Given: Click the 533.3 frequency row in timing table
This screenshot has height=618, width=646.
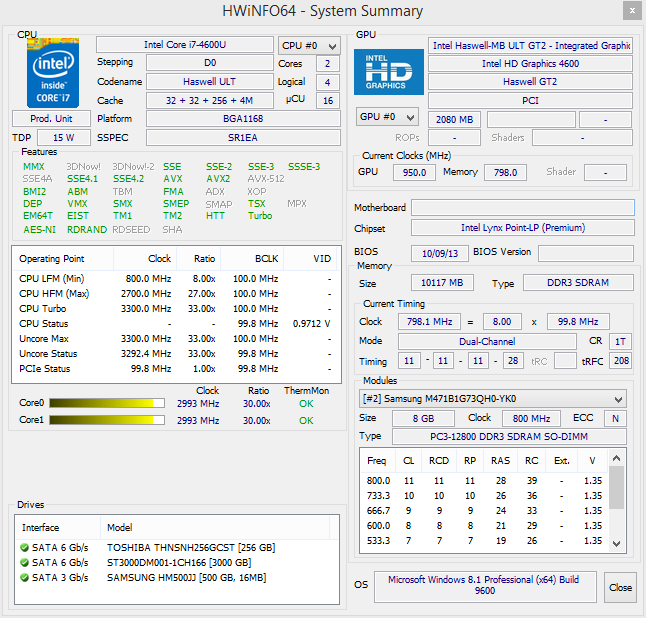Looking at the screenshot, I should coord(484,541).
